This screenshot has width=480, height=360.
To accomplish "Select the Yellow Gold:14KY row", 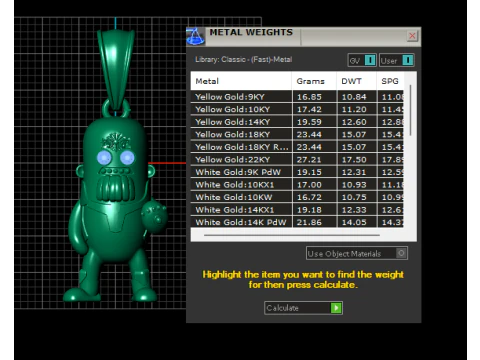I will pyautogui.click(x=297, y=122).
